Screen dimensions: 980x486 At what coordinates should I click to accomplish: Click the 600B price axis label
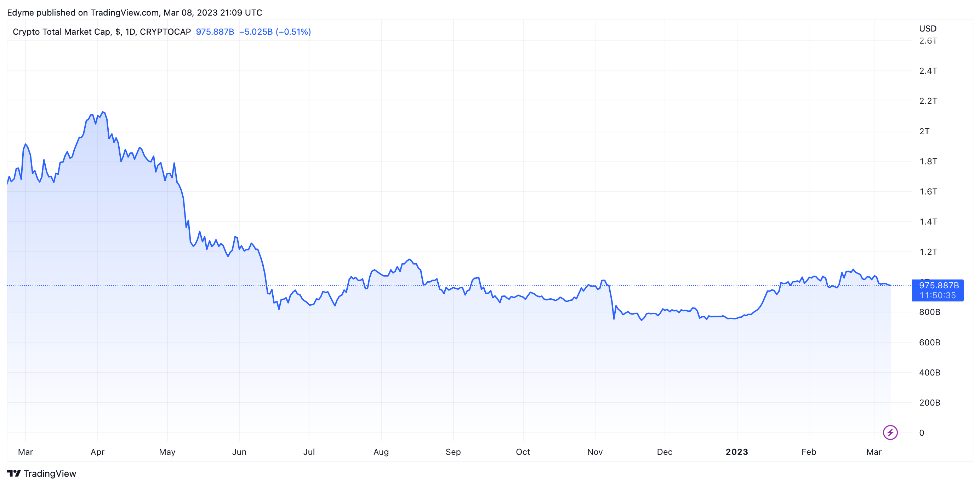(x=929, y=343)
